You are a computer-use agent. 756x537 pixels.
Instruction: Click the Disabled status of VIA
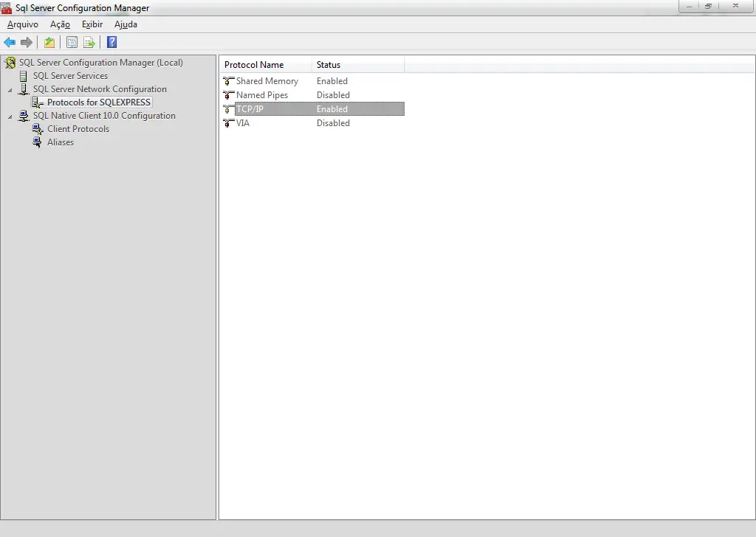(x=333, y=122)
